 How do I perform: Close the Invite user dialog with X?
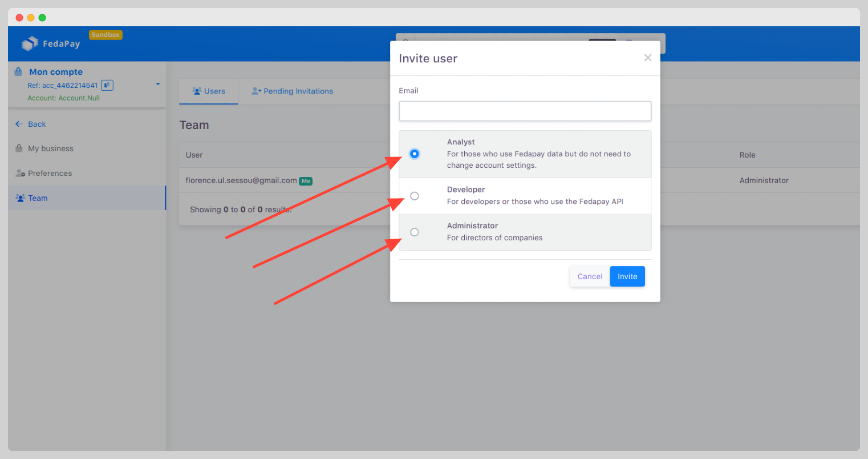(647, 58)
